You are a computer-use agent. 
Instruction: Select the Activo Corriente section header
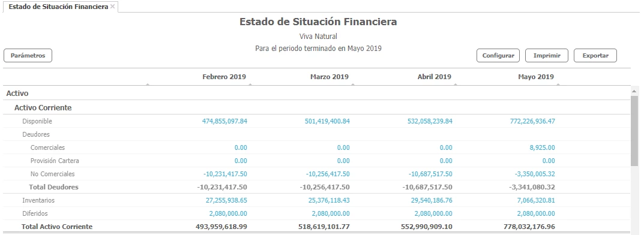point(43,107)
